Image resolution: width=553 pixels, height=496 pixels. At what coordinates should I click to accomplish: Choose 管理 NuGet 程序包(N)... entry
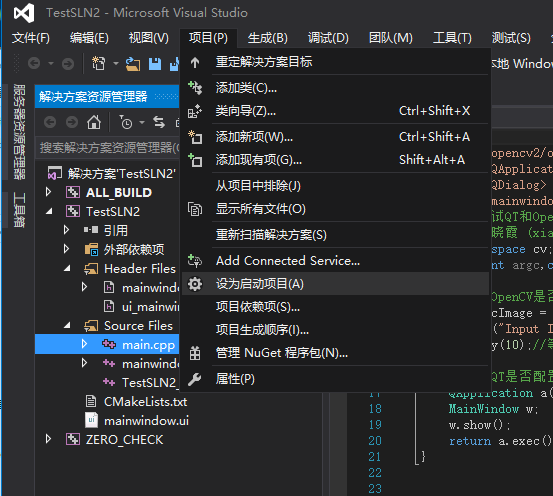click(335, 353)
